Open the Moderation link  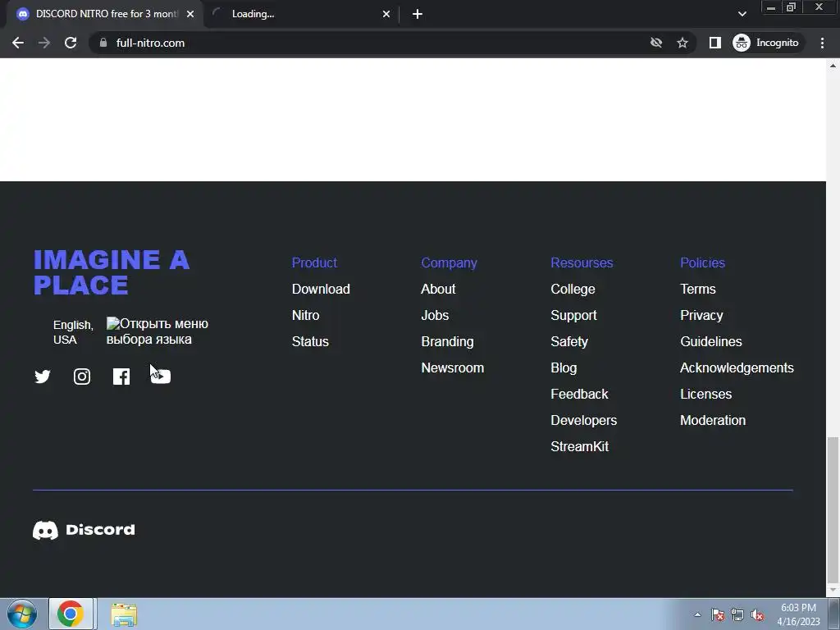click(x=713, y=421)
